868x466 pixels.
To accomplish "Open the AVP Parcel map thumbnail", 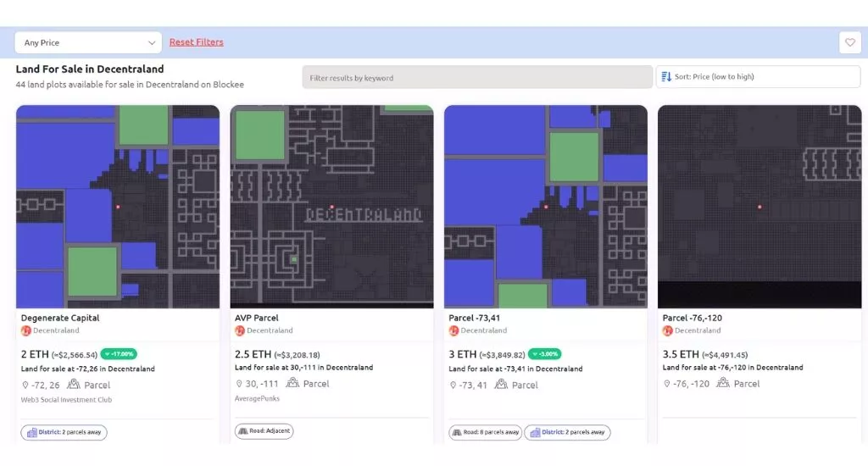I will (x=331, y=206).
